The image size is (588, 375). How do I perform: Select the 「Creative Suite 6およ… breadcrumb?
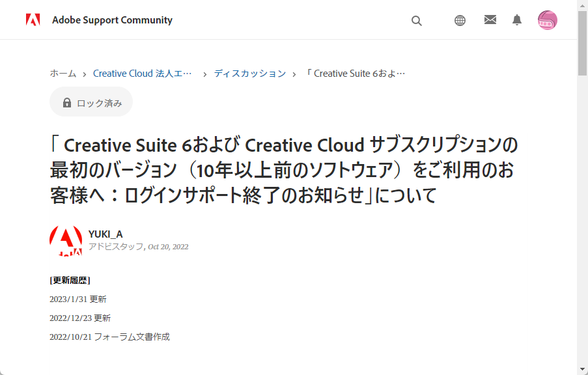pyautogui.click(x=356, y=74)
